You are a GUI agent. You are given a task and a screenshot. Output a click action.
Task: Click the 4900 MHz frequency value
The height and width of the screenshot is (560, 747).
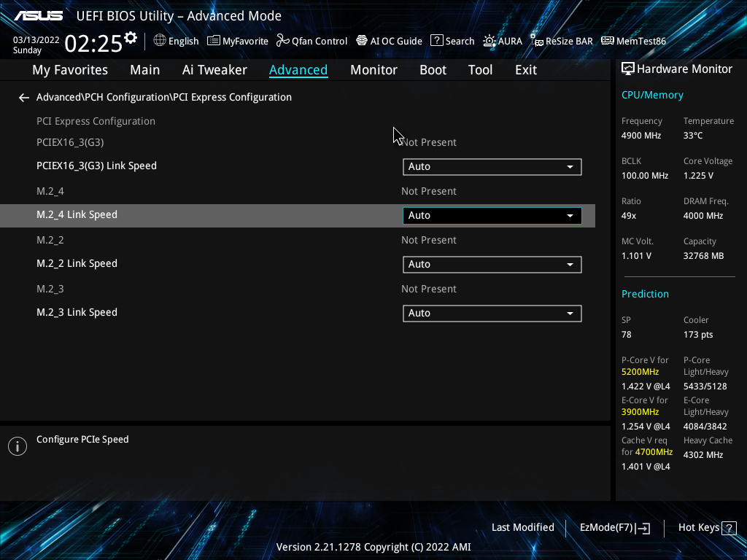tap(641, 136)
